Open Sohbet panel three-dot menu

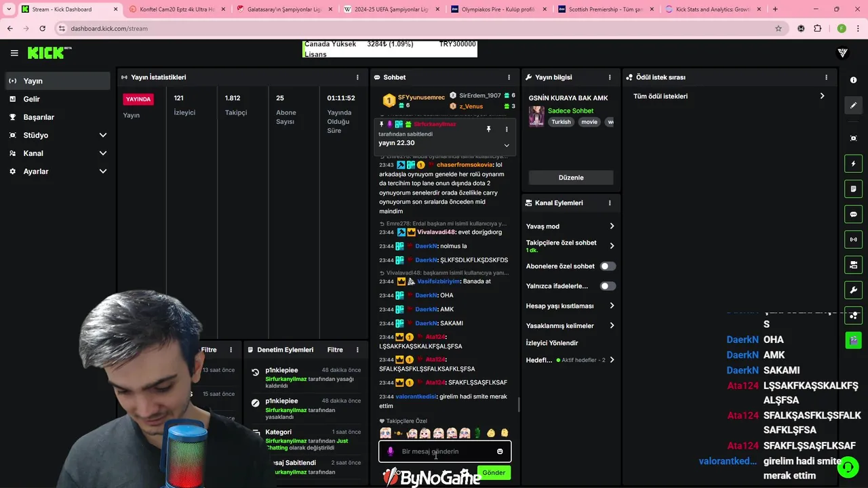[x=509, y=77]
